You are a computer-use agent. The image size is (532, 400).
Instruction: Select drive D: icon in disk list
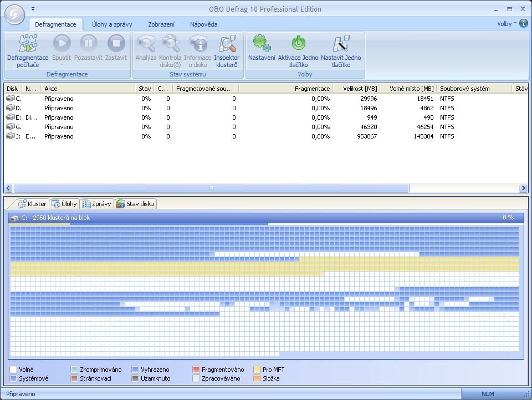11,108
